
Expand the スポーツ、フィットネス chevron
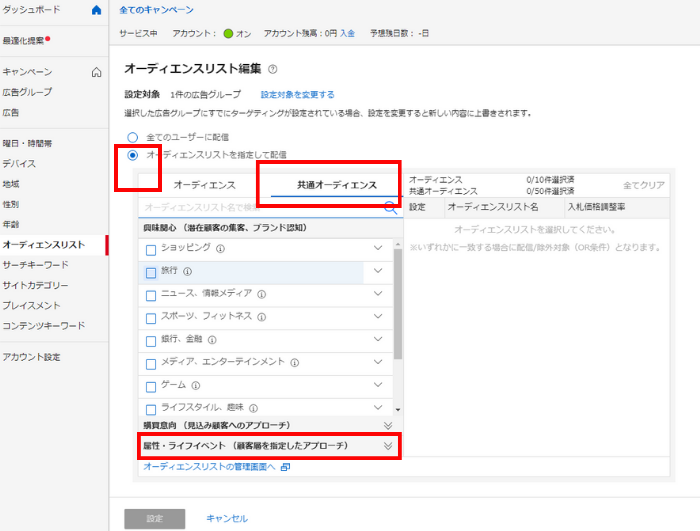coord(378,316)
